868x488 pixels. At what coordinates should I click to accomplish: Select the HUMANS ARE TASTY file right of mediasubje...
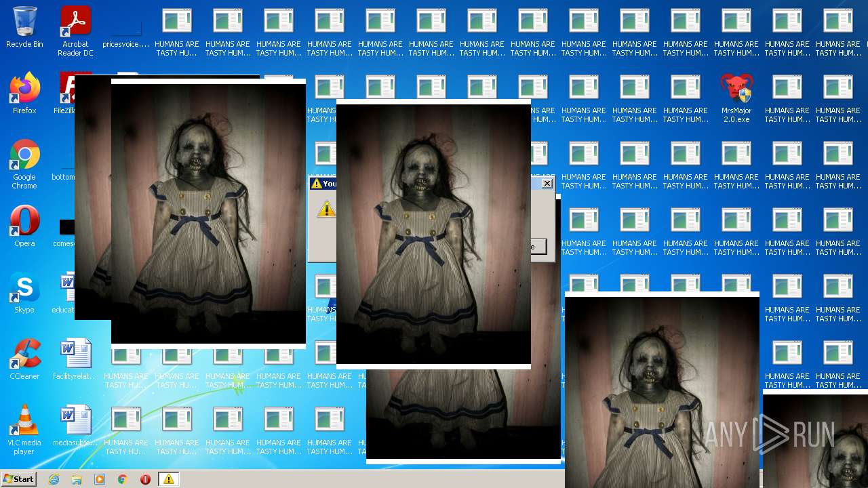126,430
